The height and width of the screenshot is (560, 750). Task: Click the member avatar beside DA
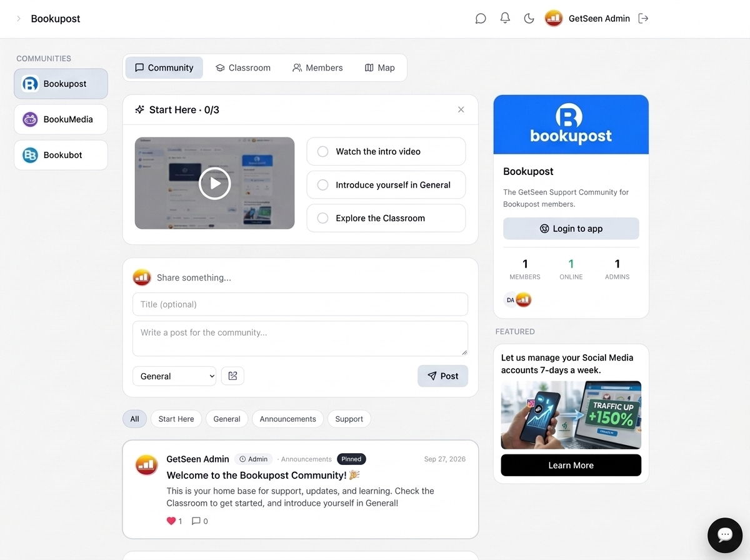[x=524, y=300]
